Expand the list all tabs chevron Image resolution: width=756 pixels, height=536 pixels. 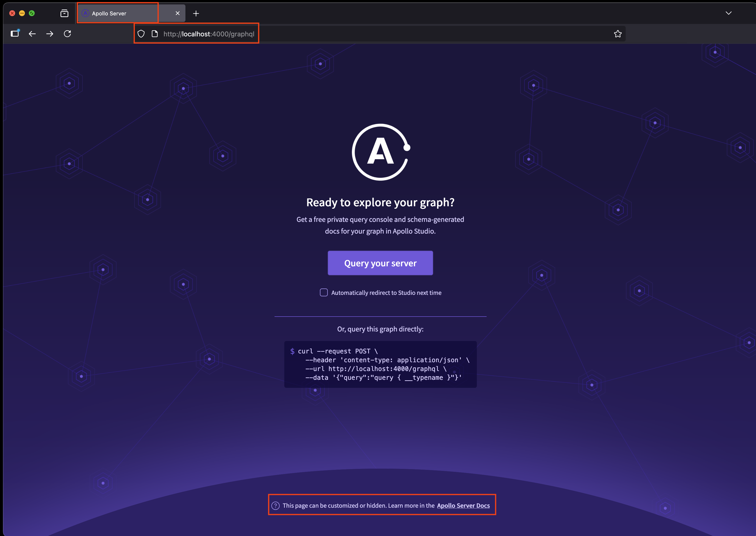(x=729, y=13)
